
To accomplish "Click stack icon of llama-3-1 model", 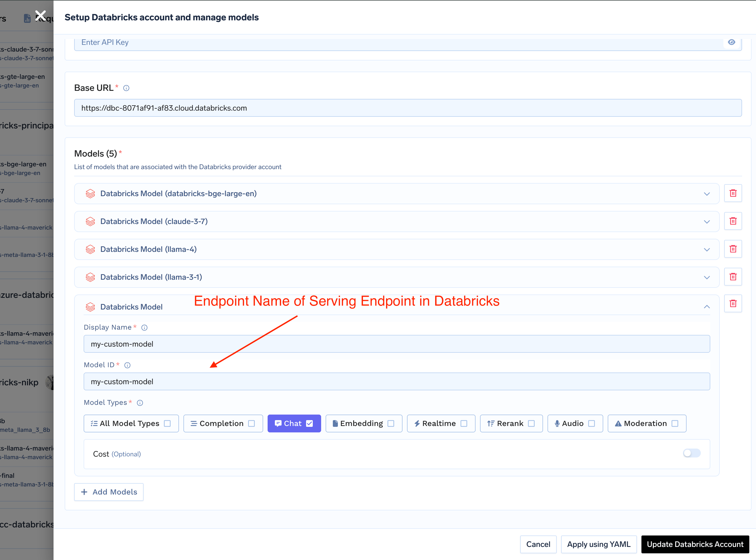I will pyautogui.click(x=90, y=277).
